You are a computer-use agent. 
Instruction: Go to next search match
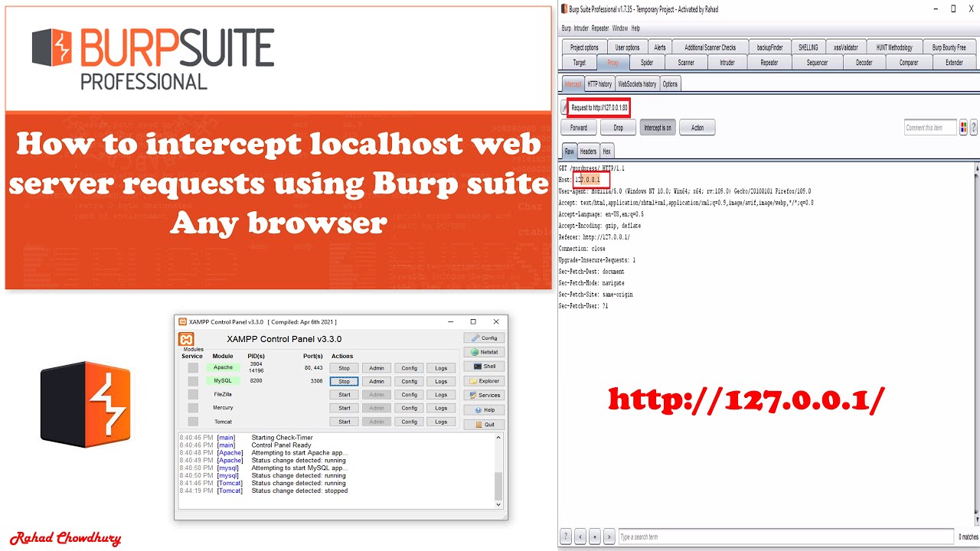point(609,536)
